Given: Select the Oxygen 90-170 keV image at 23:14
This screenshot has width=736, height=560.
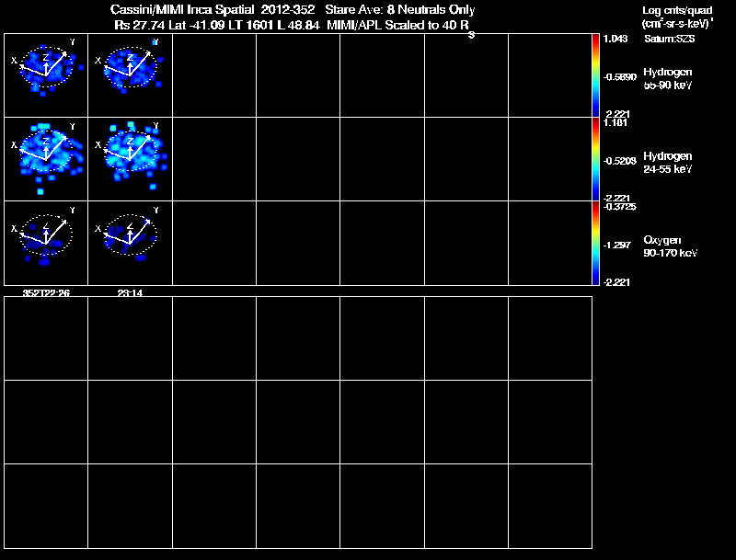Looking at the screenshot, I should tap(130, 243).
